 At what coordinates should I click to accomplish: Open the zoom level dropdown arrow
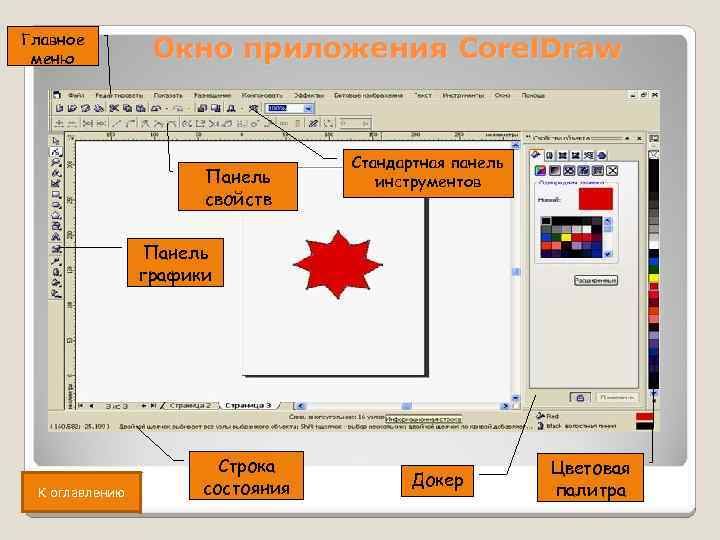[x=309, y=108]
